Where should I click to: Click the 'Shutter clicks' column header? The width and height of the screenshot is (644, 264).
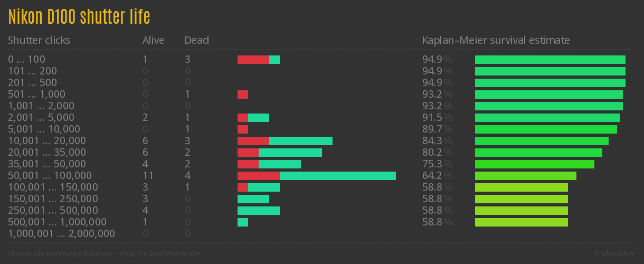(x=39, y=40)
